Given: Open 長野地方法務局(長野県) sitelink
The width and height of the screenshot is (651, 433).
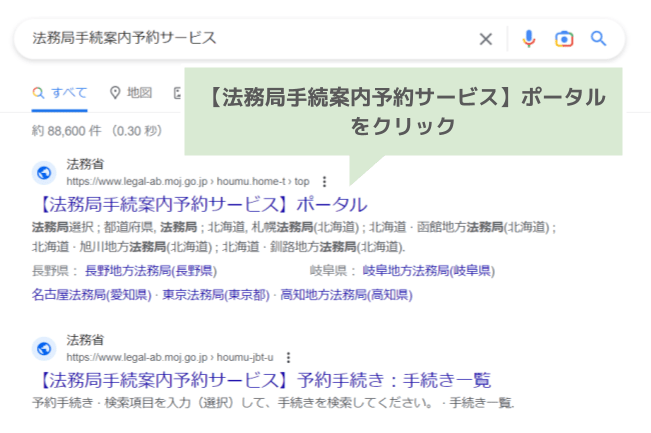Looking at the screenshot, I should (151, 271).
